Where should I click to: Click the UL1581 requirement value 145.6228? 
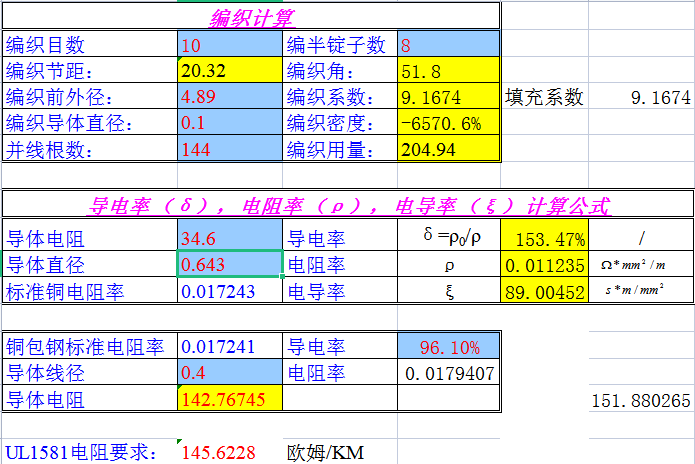(x=229, y=453)
